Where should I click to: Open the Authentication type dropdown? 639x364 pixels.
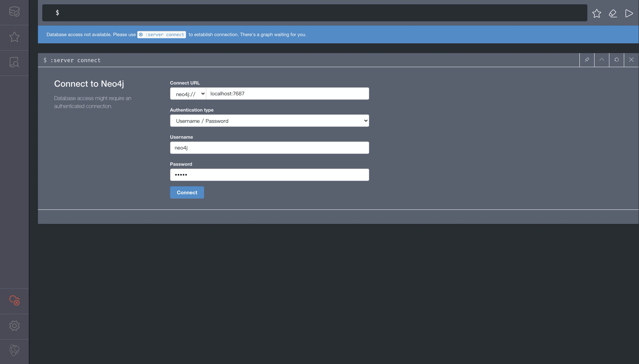click(x=269, y=121)
